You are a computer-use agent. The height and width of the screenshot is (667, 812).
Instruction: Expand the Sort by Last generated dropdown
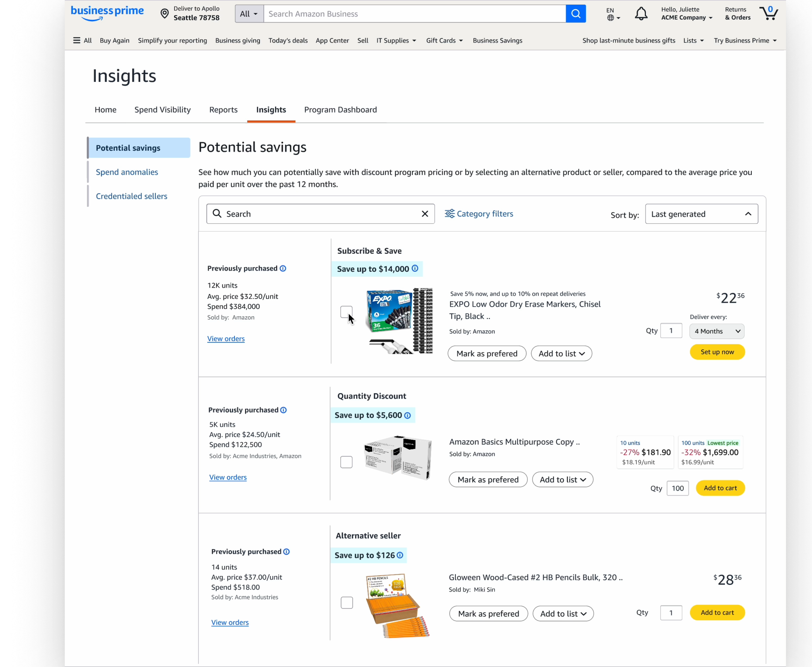click(701, 214)
